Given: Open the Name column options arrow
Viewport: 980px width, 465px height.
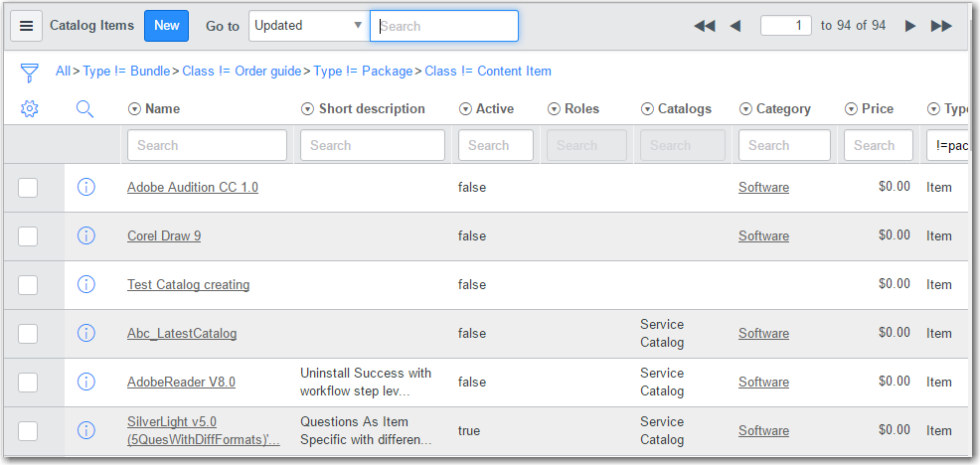Looking at the screenshot, I should 135,109.
